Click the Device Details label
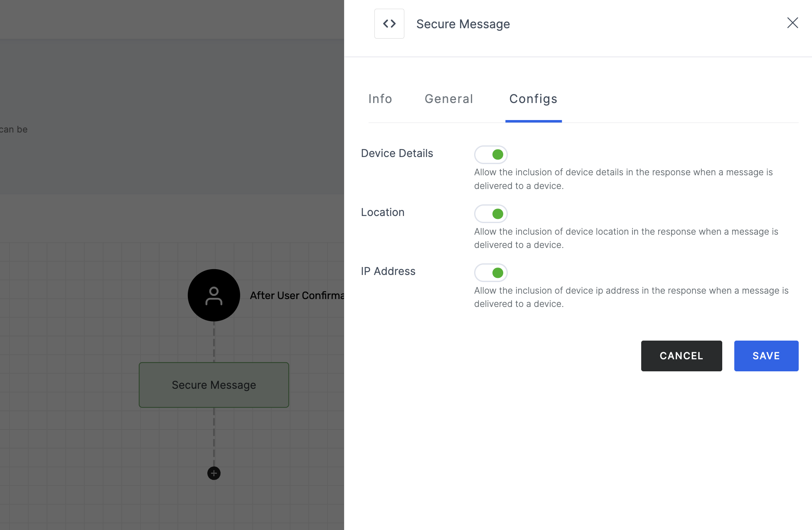This screenshot has width=812, height=530. point(397,153)
